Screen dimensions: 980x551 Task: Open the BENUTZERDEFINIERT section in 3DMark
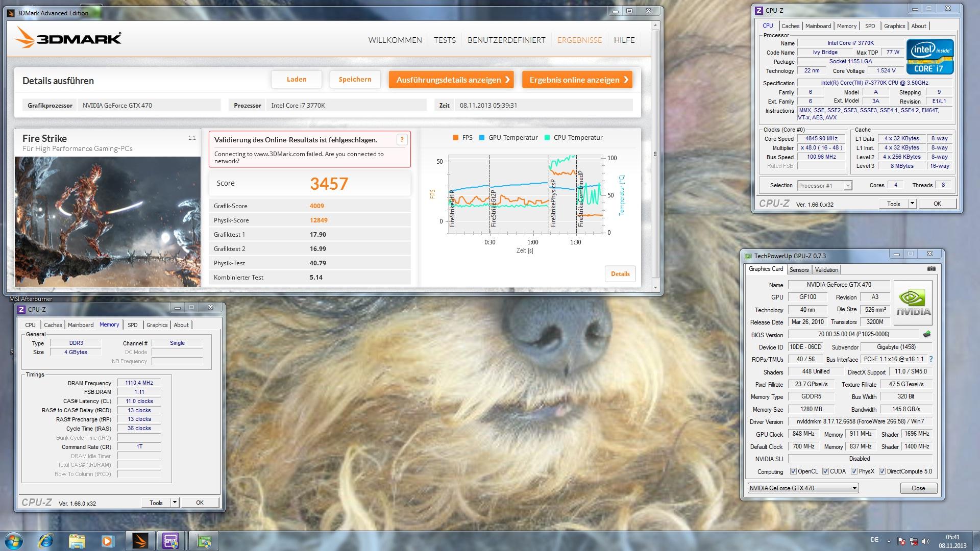[x=506, y=40]
